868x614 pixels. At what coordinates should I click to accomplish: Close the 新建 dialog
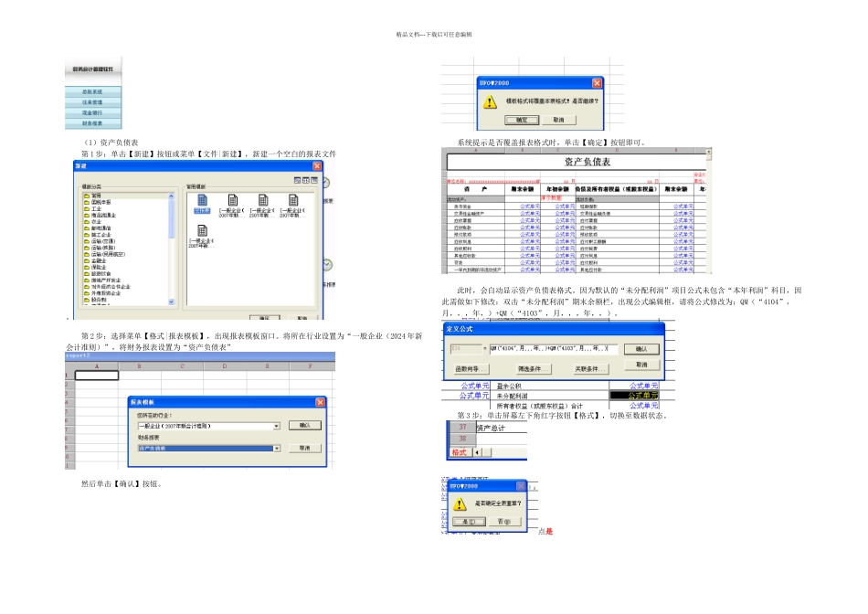[317, 166]
